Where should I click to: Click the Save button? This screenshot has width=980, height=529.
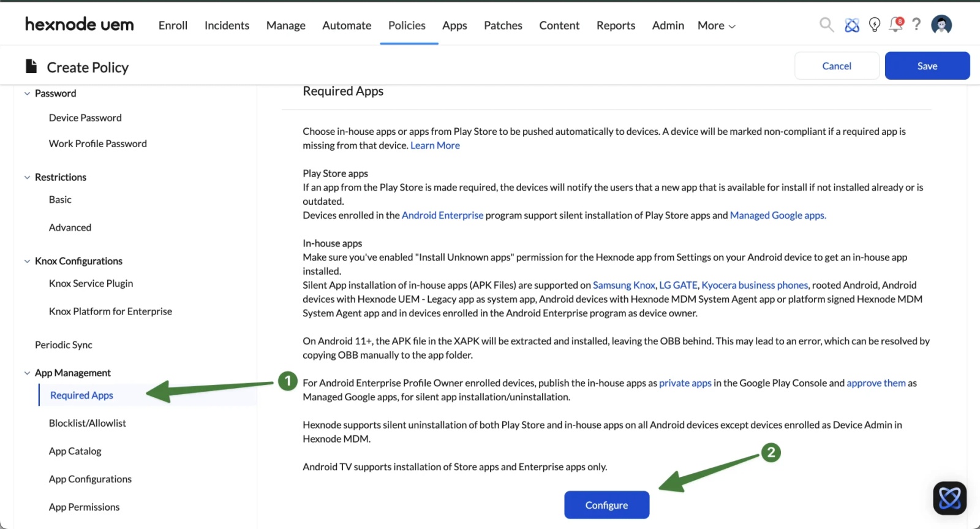(927, 66)
